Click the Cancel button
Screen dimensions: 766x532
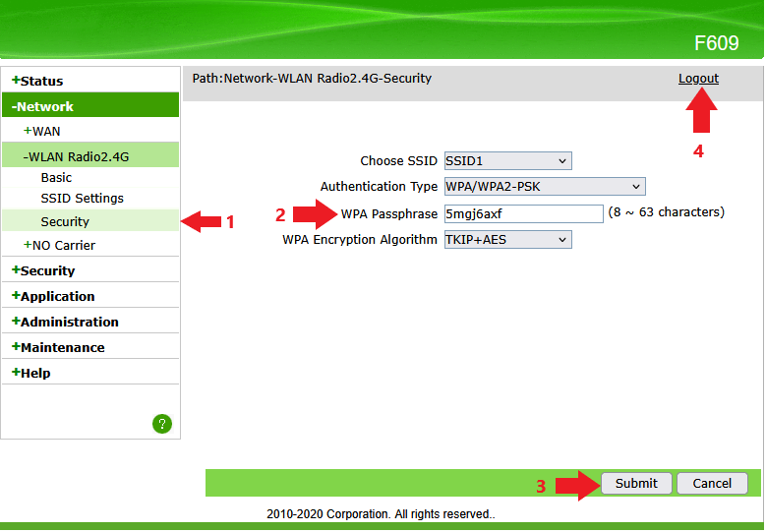(x=712, y=483)
